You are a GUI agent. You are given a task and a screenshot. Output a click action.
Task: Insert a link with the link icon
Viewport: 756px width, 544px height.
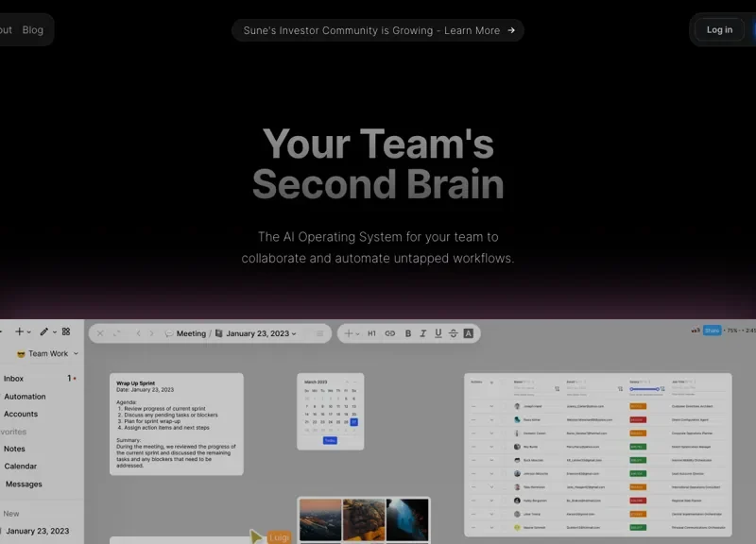[x=390, y=333]
